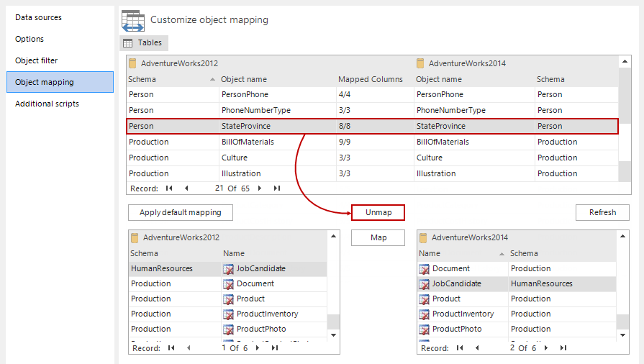
Task: Go to previous record in bottom-right list
Action: 477,348
